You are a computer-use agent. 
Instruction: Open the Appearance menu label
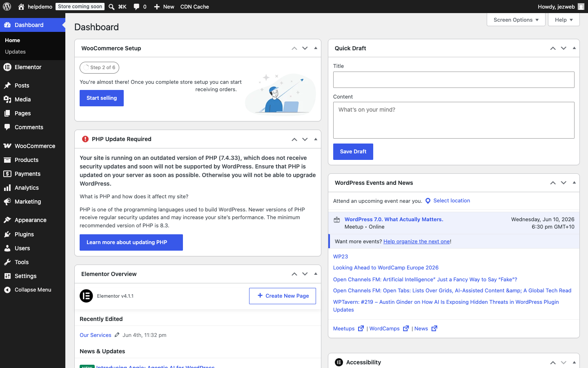pyautogui.click(x=31, y=220)
